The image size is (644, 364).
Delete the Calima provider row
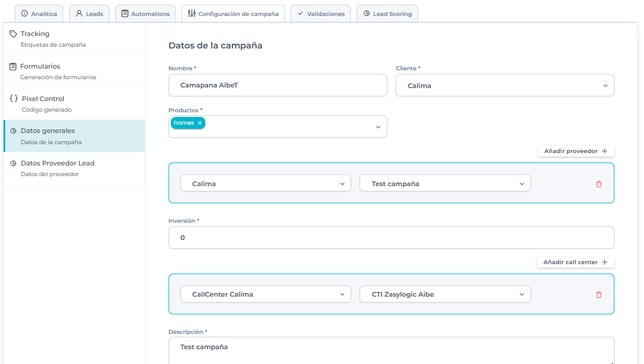pos(598,184)
